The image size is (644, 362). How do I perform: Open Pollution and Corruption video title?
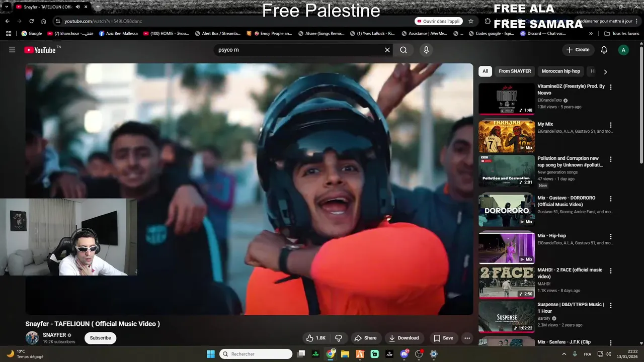570,161
